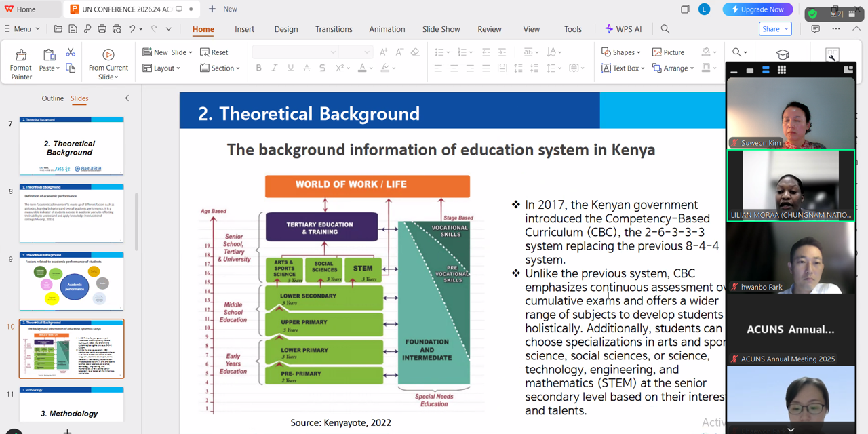Image resolution: width=868 pixels, height=434 pixels.
Task: Open the Layout dropdown
Action: 161,68
